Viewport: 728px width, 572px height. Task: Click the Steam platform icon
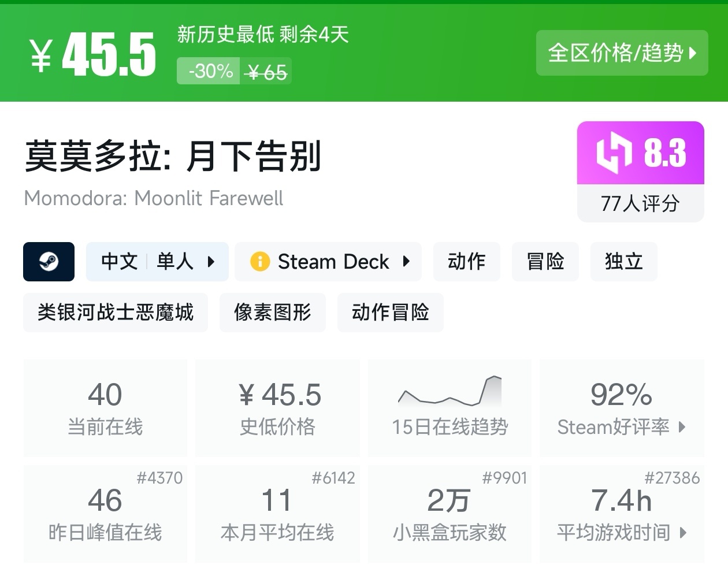[x=49, y=262]
